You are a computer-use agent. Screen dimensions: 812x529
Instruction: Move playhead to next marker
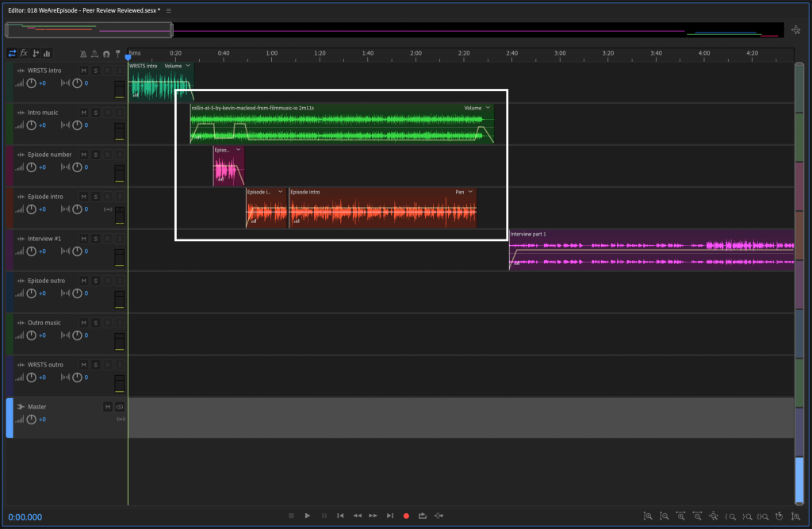pyautogui.click(x=390, y=516)
